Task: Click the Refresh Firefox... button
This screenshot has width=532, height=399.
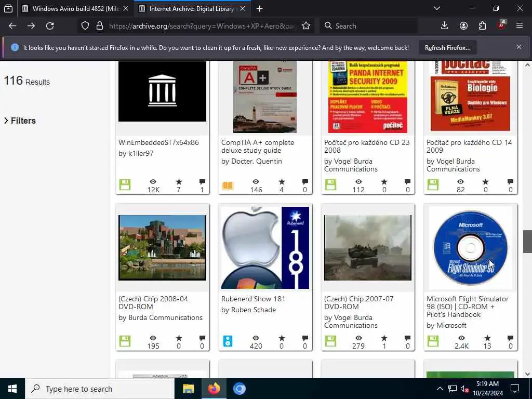Action: (447, 48)
